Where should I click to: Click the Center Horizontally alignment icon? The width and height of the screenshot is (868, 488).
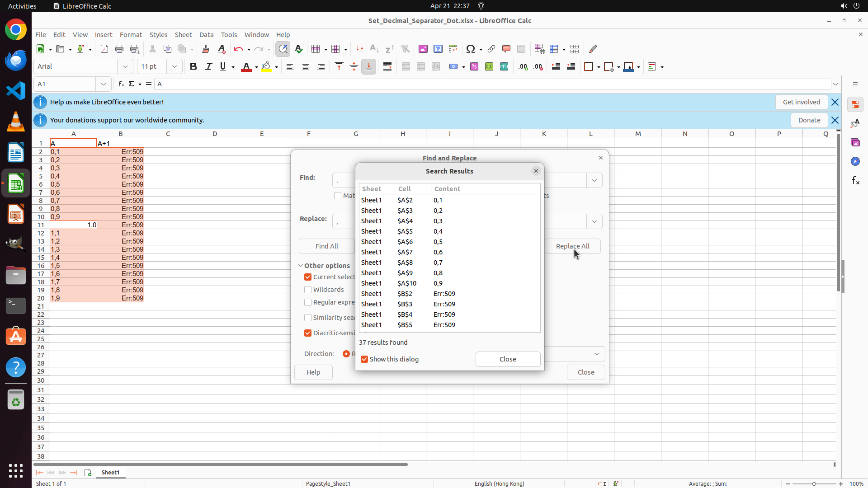pyautogui.click(x=306, y=67)
